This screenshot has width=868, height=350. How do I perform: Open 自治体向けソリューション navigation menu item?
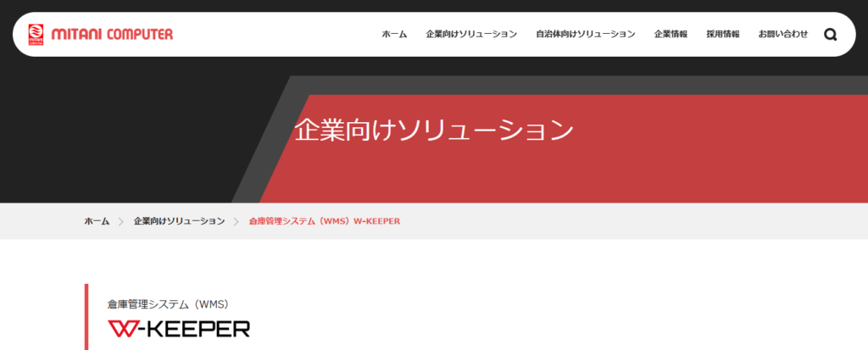coord(585,35)
